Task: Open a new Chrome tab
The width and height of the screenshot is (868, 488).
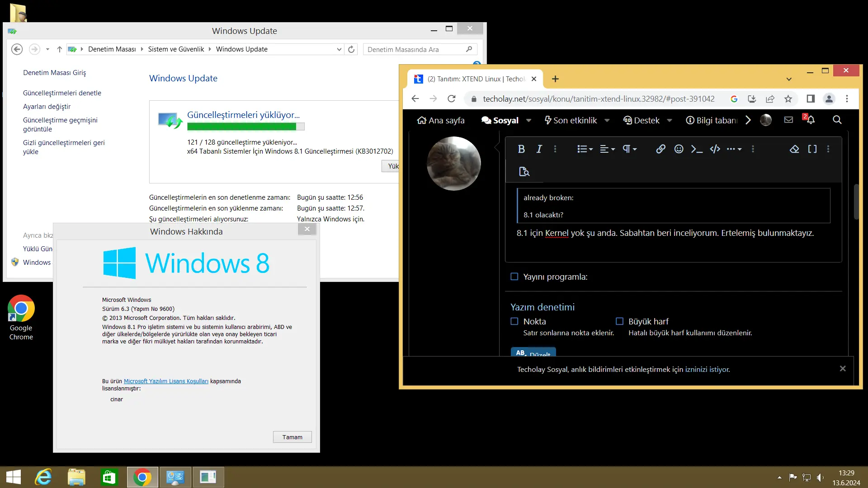Action: pos(555,79)
